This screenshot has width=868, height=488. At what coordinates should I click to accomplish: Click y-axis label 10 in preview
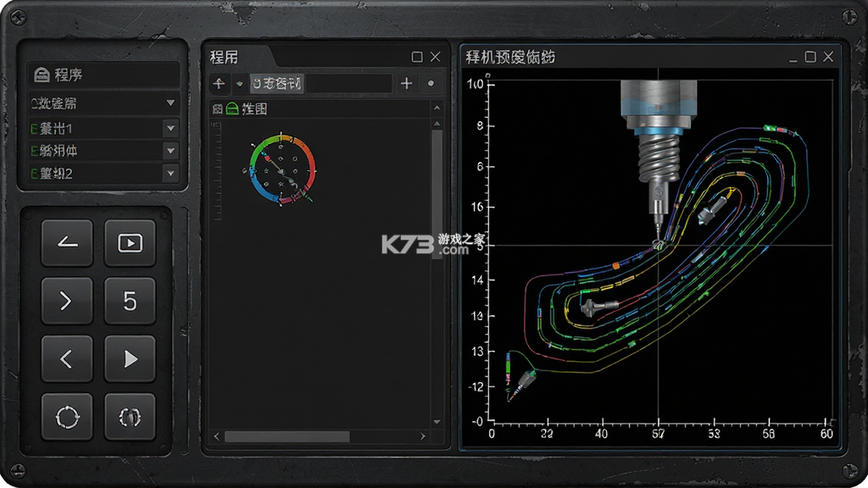point(475,84)
